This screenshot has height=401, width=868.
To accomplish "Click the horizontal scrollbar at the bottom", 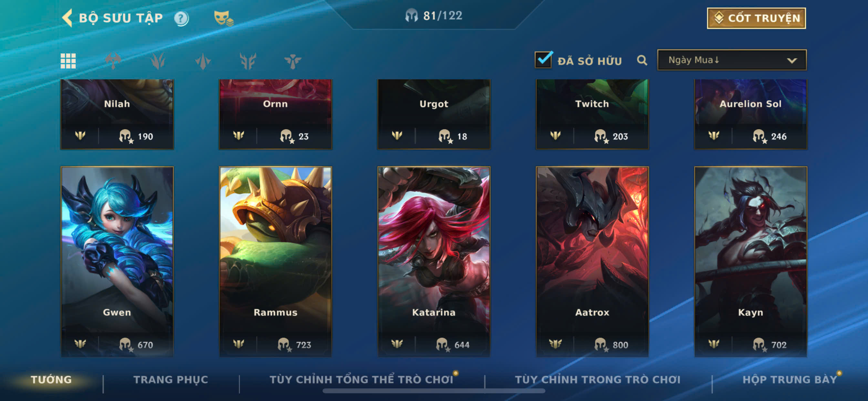I will coord(434,391).
